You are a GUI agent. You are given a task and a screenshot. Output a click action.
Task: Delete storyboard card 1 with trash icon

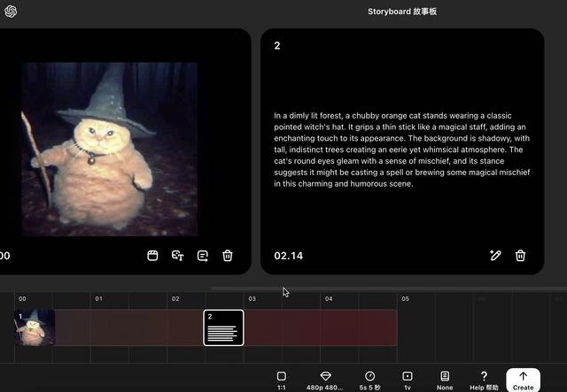click(228, 256)
